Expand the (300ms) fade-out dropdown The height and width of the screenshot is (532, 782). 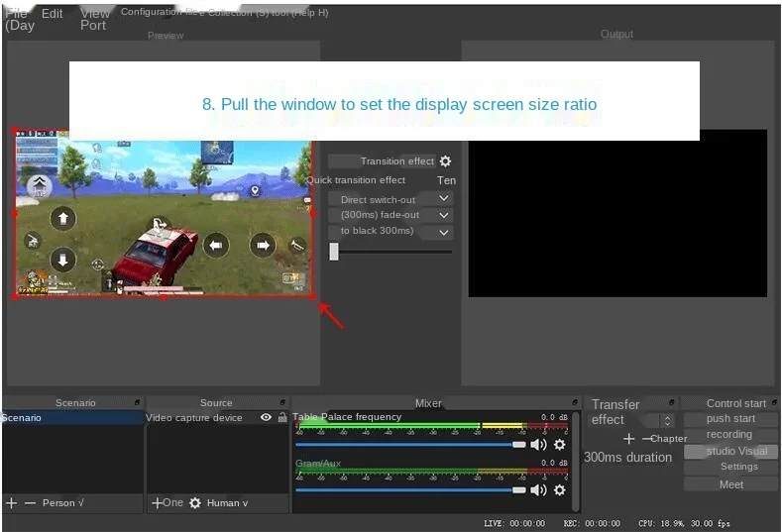(x=443, y=215)
